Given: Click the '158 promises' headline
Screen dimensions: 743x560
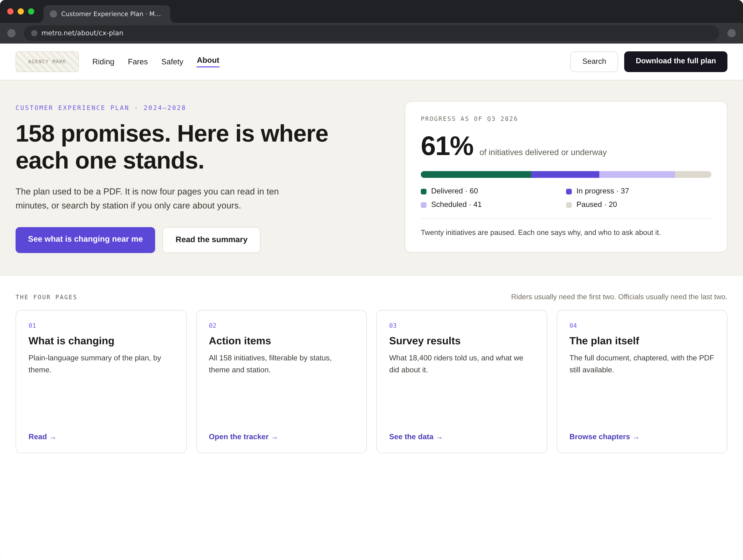Looking at the screenshot, I should coord(172,147).
